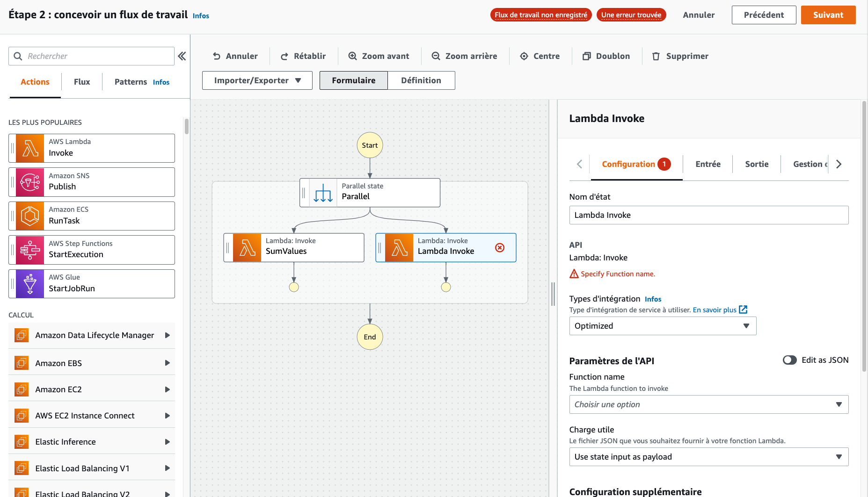Click the Step Functions StartExecution icon
868x497 pixels.
tap(30, 250)
